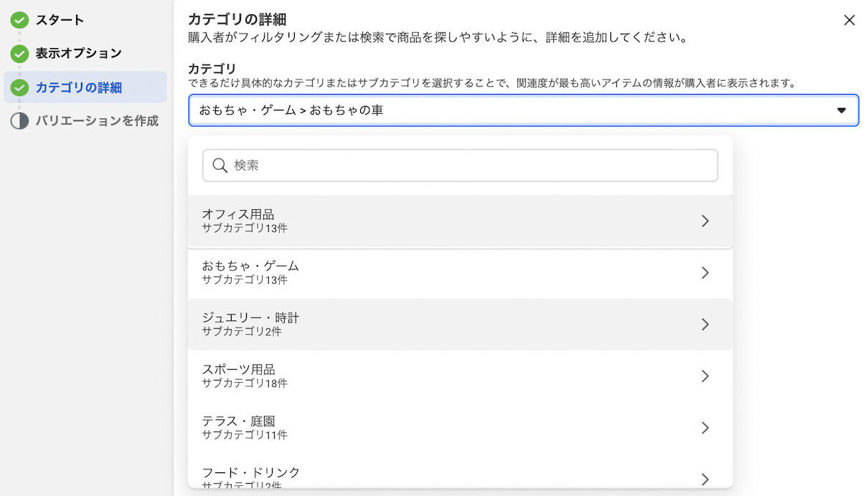
Task: Click the magnifier icon in the search box
Action: [220, 166]
